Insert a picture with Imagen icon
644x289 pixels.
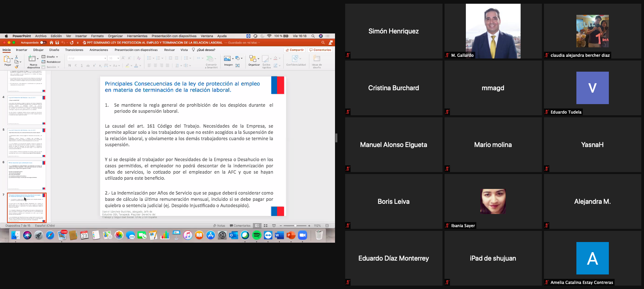(x=228, y=60)
